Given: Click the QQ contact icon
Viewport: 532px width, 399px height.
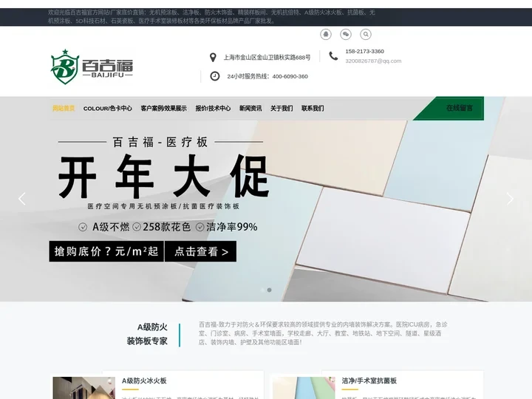Looking at the screenshot, I should pyautogui.click(x=326, y=34).
